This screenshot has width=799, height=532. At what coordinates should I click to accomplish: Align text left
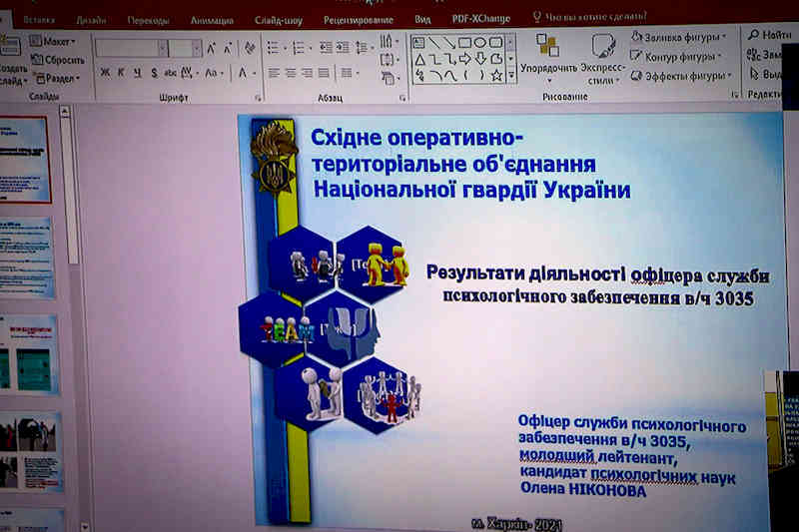click(x=274, y=74)
